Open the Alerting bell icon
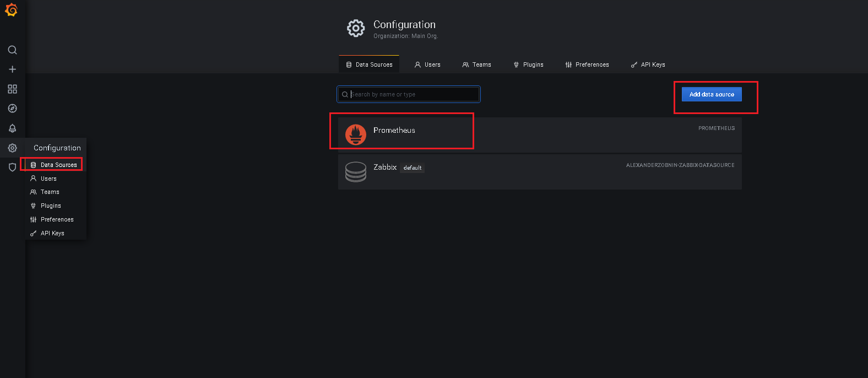The height and width of the screenshot is (378, 868). (12, 128)
